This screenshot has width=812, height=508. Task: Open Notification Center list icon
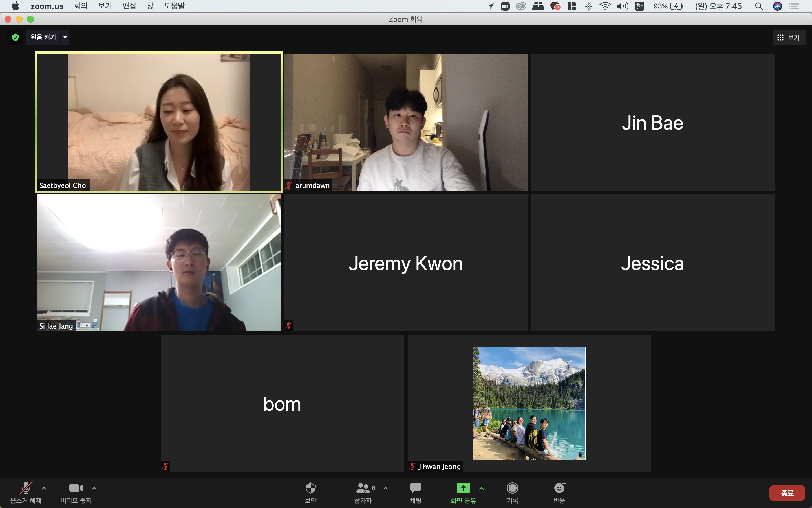(x=794, y=6)
